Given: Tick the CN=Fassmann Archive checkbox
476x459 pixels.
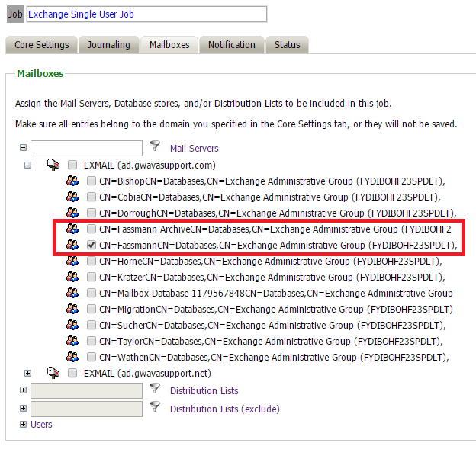Looking at the screenshot, I should pos(92,229).
